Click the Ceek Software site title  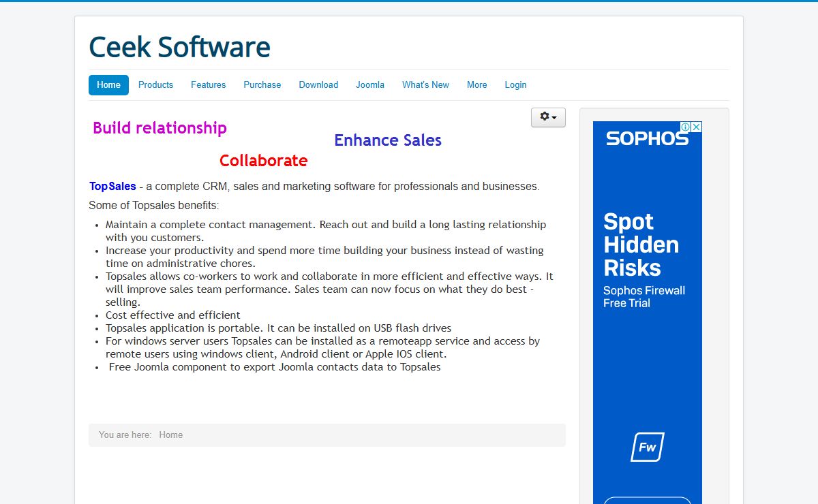(179, 47)
